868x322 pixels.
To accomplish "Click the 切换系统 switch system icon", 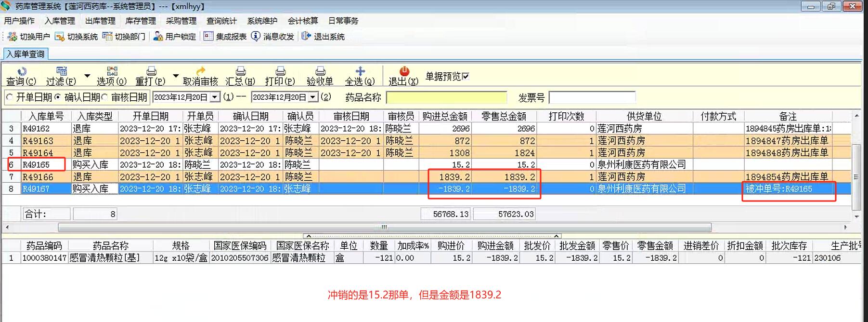I will (60, 37).
